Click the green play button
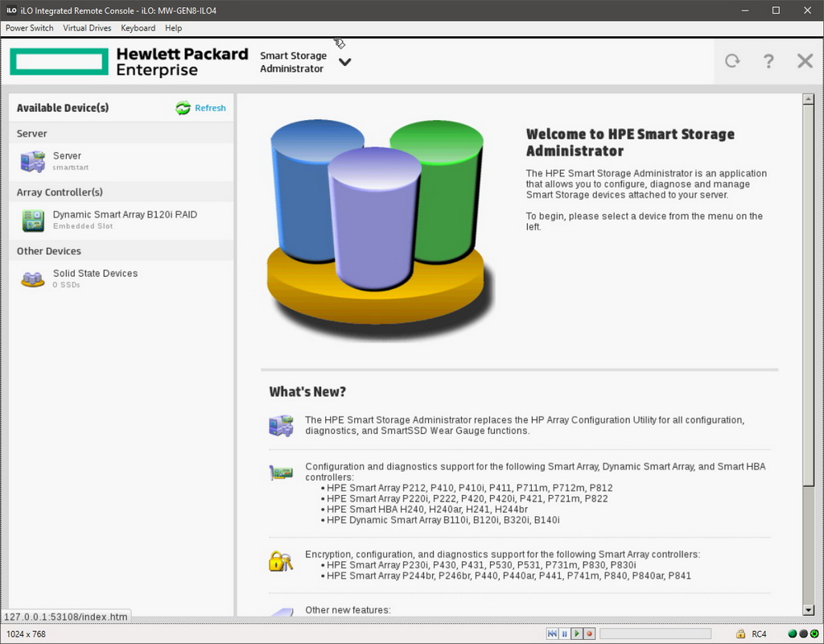Screen dimensions: 824x644 click(576, 634)
